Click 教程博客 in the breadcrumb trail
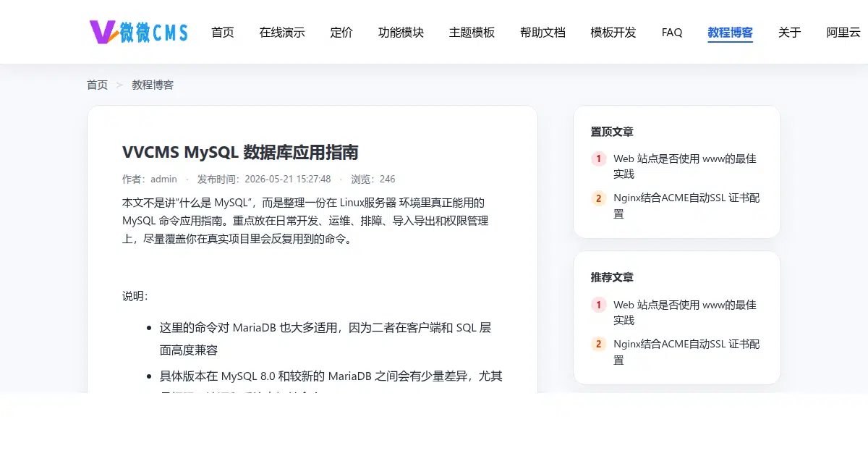This screenshot has width=868, height=456. 153,85
